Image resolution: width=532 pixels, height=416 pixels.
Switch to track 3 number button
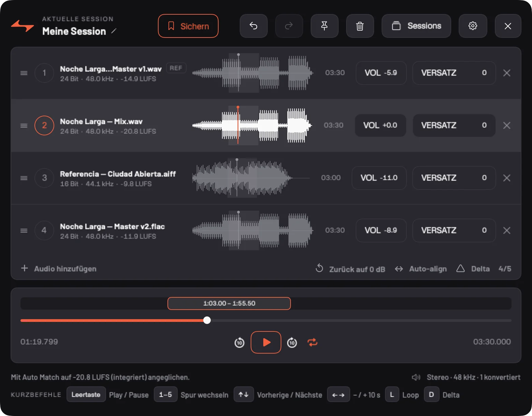click(44, 178)
